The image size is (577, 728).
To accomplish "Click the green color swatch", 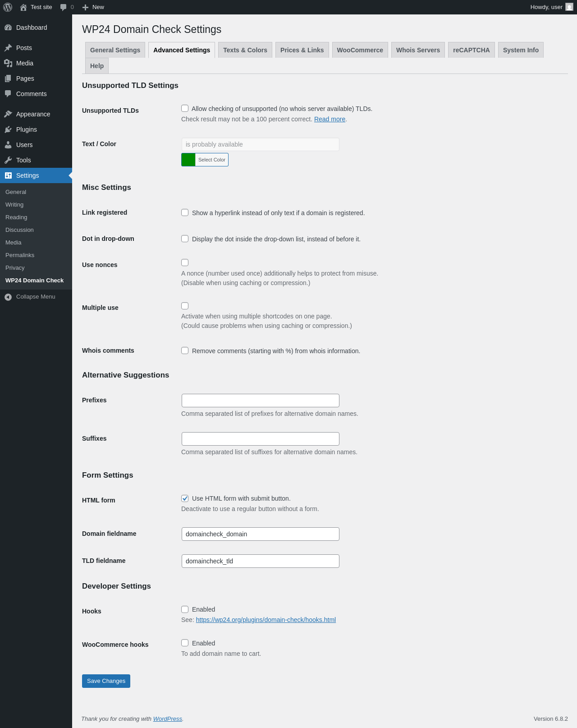I will point(188,160).
